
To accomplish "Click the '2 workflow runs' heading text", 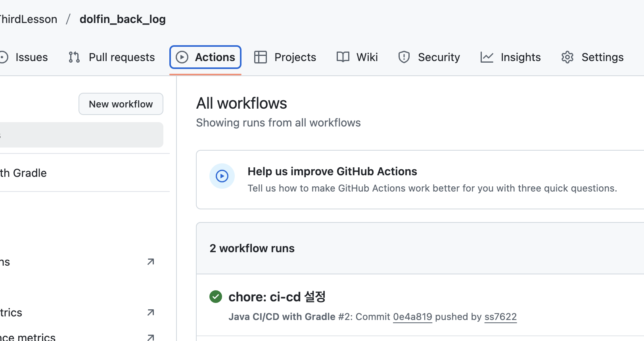I will point(252,248).
